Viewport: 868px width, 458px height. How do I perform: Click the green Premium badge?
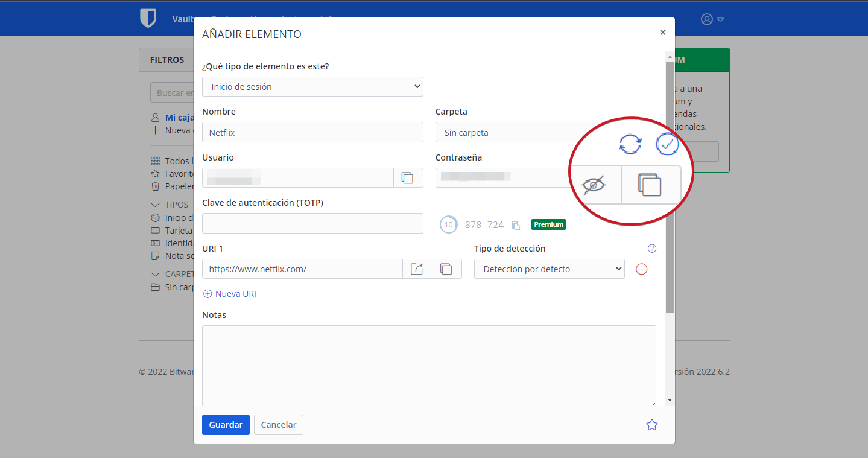tap(548, 224)
